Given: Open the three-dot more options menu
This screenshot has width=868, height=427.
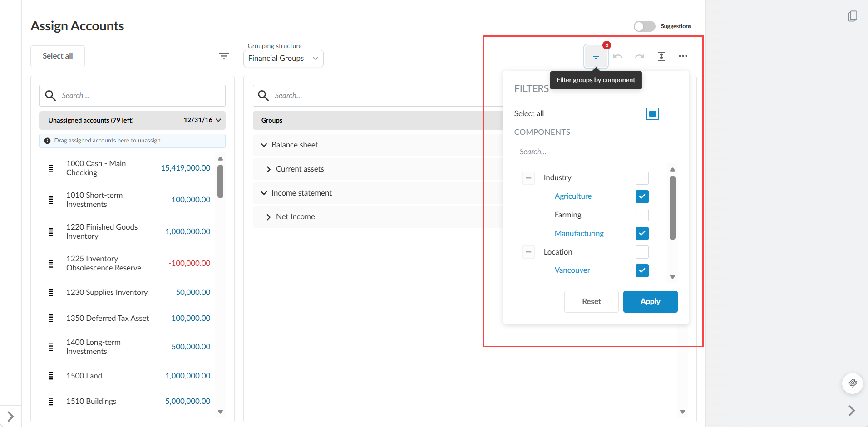Looking at the screenshot, I should coord(683,56).
